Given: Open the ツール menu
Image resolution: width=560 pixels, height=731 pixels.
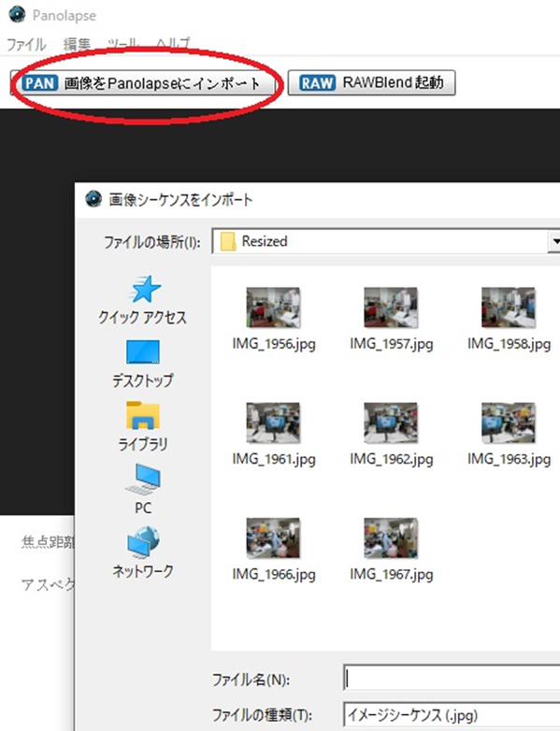Looking at the screenshot, I should 123,44.
